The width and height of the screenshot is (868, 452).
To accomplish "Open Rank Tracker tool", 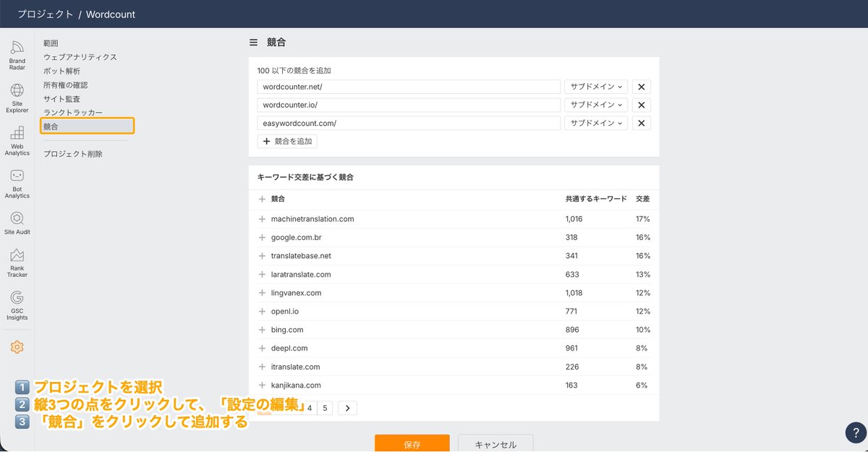I will pos(17,263).
